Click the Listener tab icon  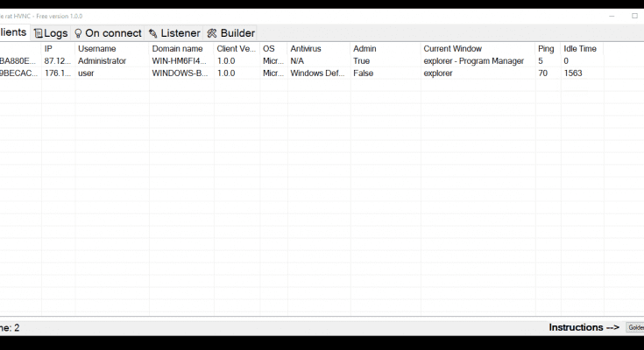coord(153,33)
